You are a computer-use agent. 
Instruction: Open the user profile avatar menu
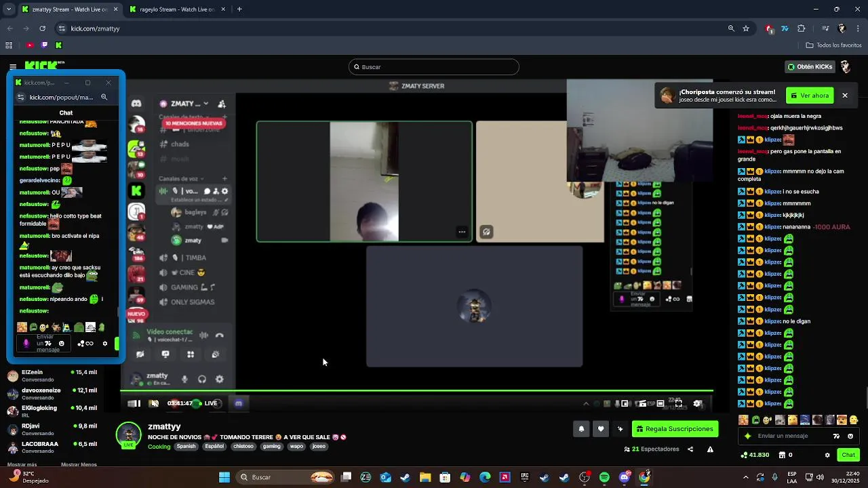coord(846,67)
